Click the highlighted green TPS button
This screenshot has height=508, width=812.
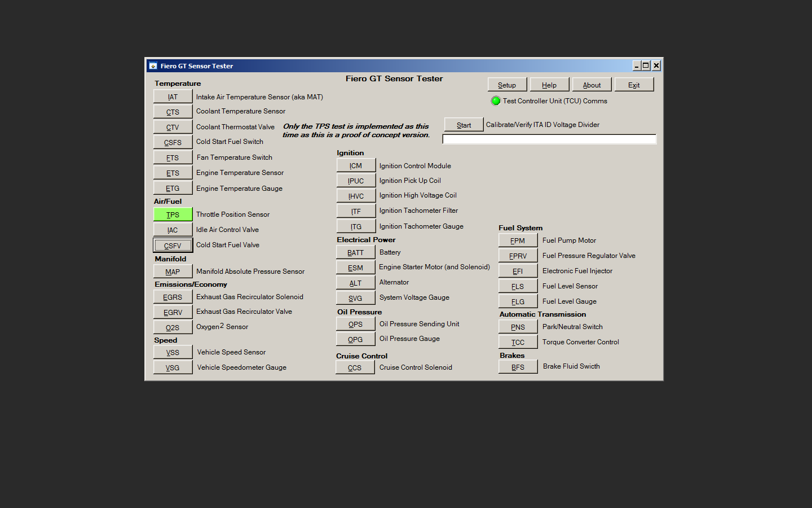click(173, 214)
